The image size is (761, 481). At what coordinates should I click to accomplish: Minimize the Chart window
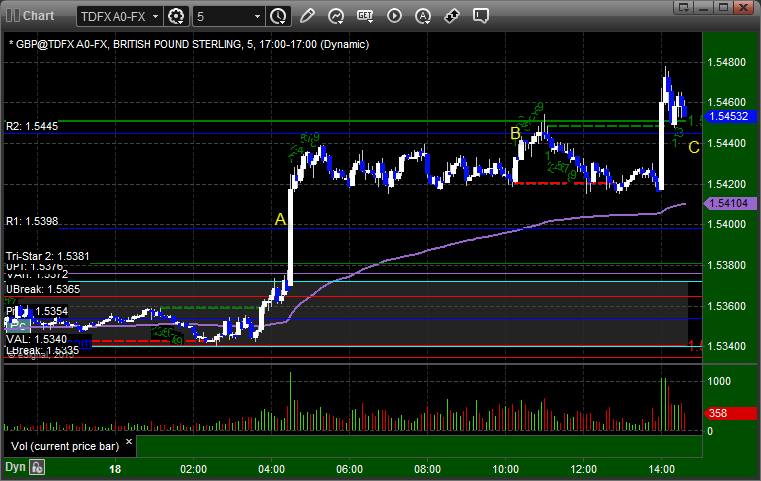(704, 7)
